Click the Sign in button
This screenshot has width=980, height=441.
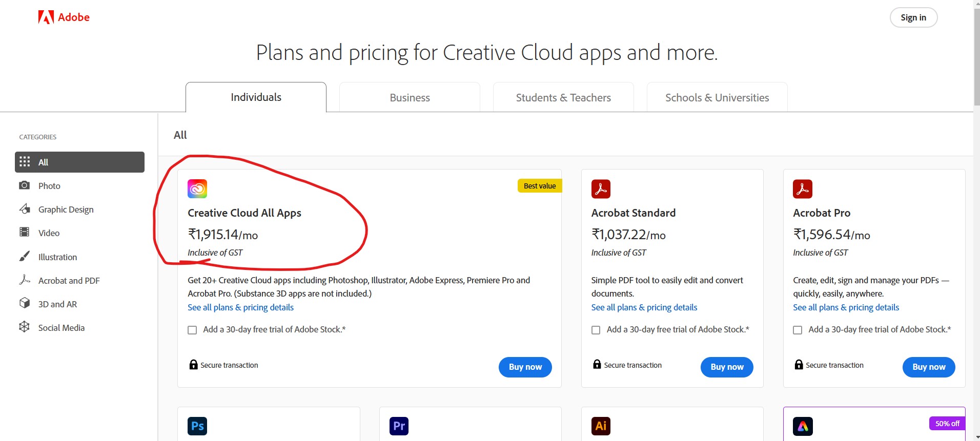[x=913, y=17]
